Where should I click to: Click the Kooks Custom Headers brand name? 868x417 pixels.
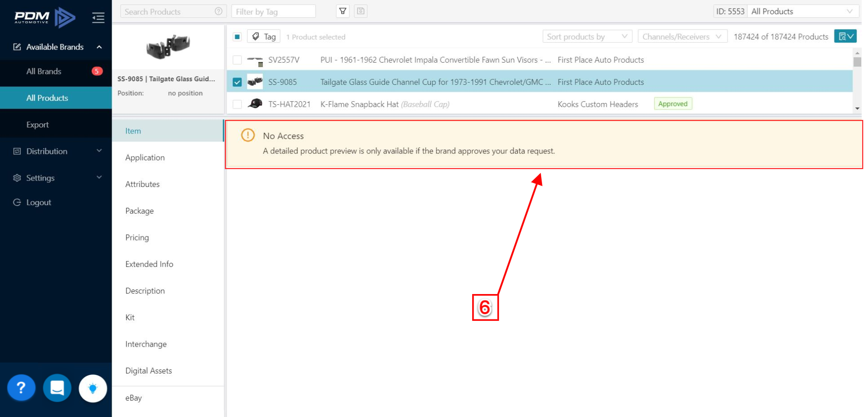[x=597, y=104]
